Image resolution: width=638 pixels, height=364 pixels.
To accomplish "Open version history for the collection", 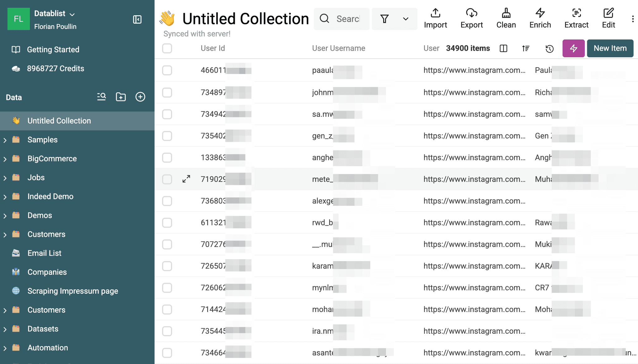I will [x=550, y=48].
